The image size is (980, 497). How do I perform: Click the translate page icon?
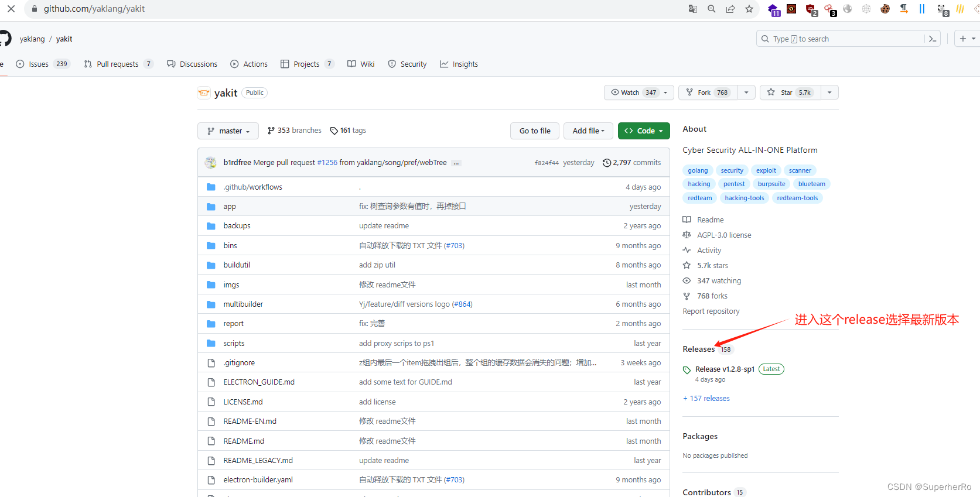click(x=693, y=9)
